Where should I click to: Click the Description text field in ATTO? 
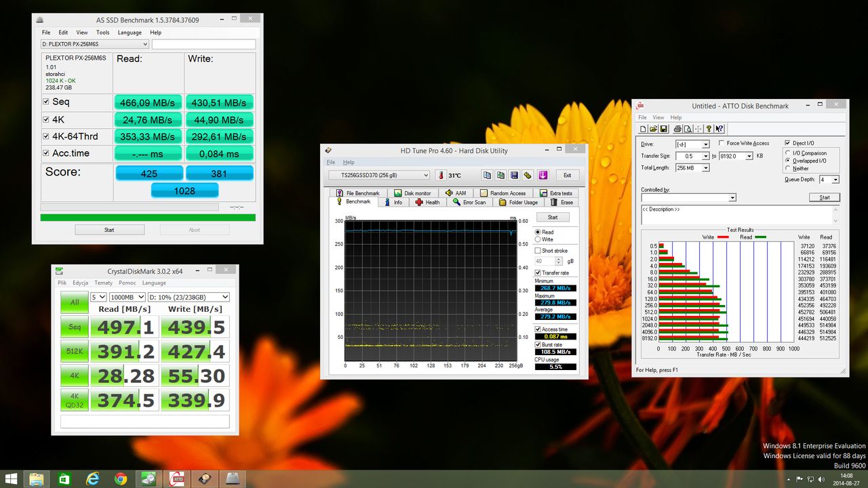(741, 215)
